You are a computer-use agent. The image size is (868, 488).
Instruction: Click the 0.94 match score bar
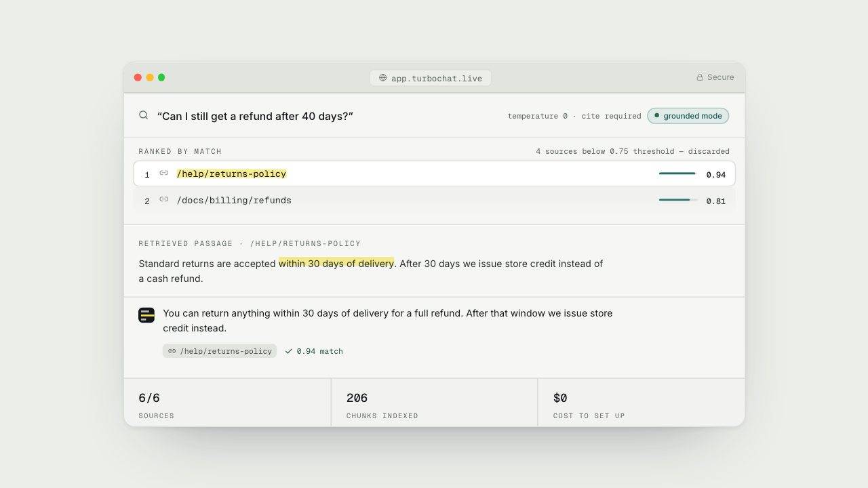pyautogui.click(x=677, y=174)
